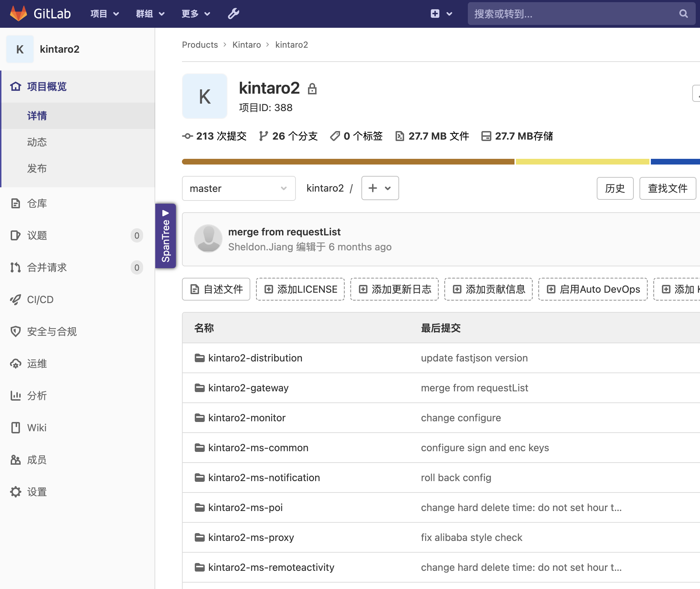This screenshot has width=700, height=589.
Task: Select 动态 under project overview
Action: (x=37, y=142)
